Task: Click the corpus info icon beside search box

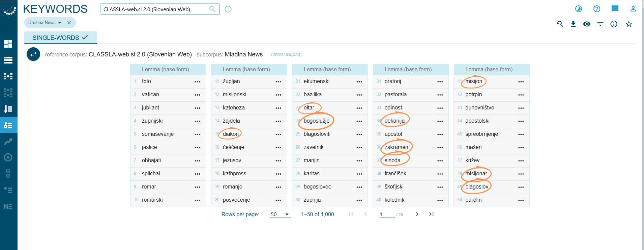Action: 228,9
